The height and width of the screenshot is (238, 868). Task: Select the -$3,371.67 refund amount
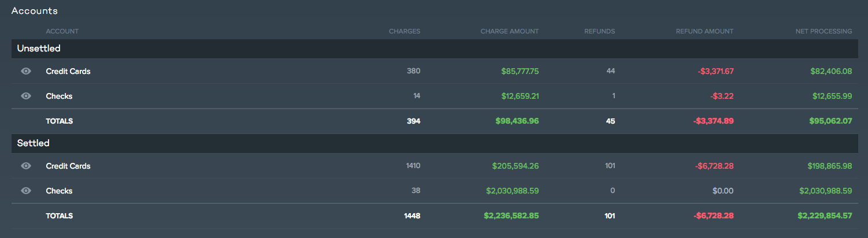tap(715, 71)
